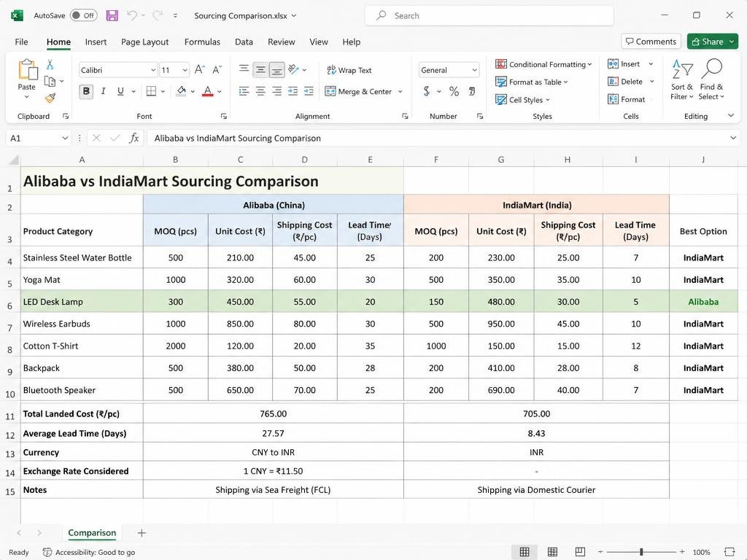Toggle Italic formatting
This screenshot has height=560, width=747.
tap(104, 91)
